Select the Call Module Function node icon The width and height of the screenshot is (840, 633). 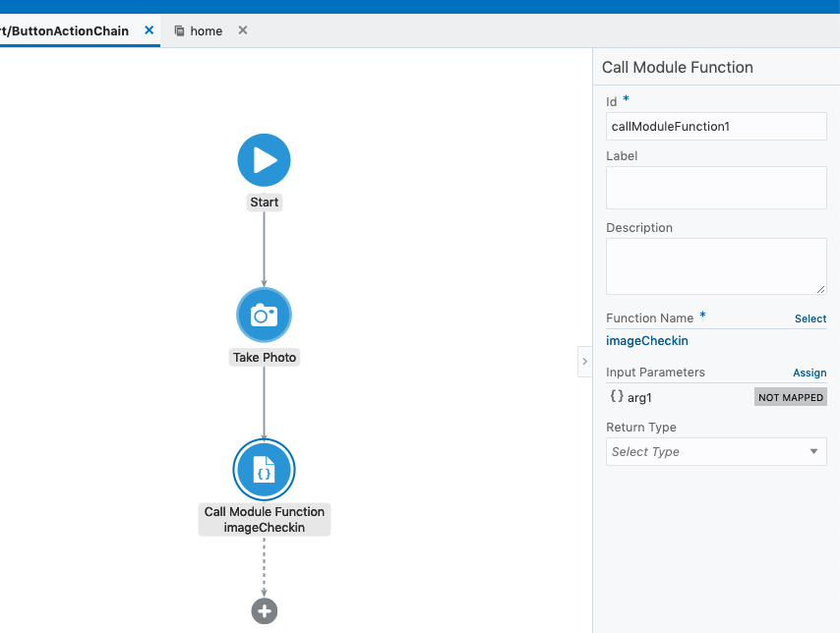coord(264,472)
